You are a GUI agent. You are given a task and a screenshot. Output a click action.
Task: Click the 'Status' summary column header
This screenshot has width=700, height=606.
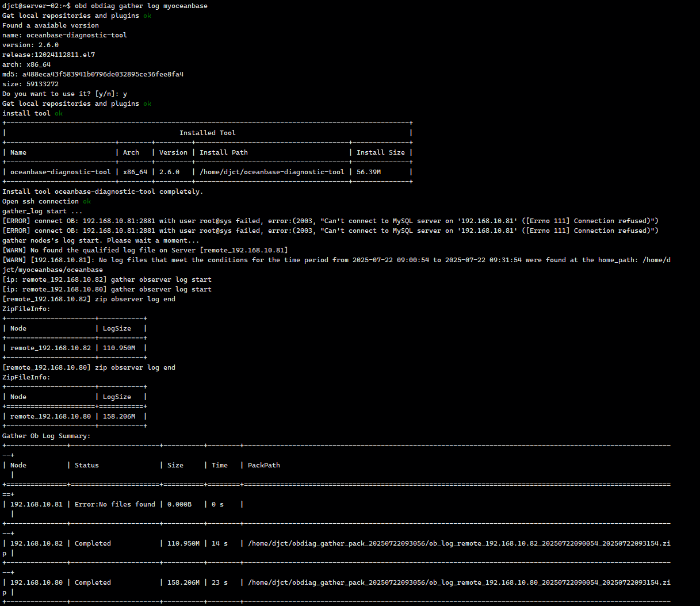pyautogui.click(x=87, y=465)
